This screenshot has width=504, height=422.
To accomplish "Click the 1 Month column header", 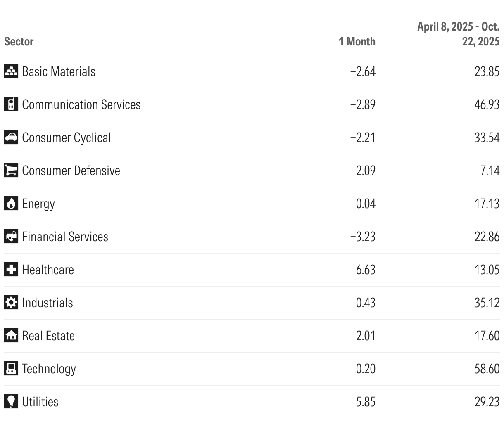I will pyautogui.click(x=357, y=41).
